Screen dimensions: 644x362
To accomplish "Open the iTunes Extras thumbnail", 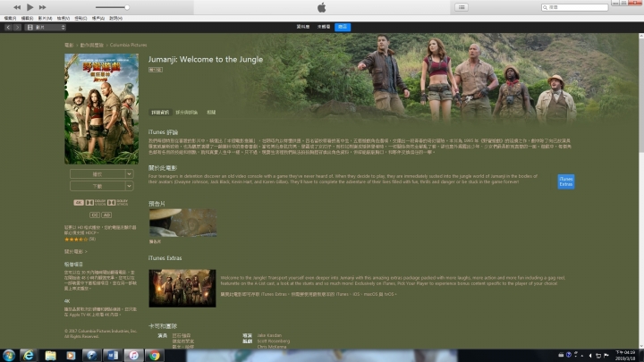I will 182,288.
